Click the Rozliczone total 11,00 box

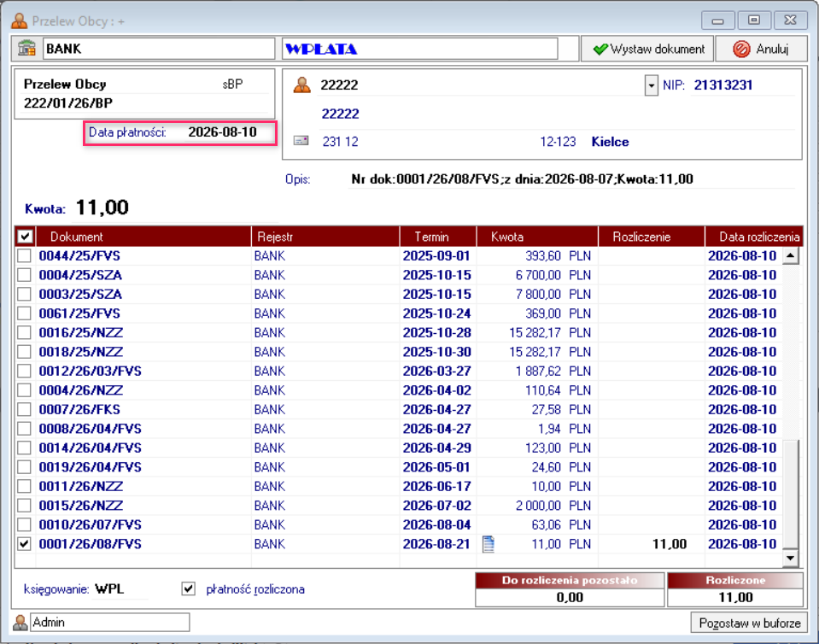tap(735, 598)
